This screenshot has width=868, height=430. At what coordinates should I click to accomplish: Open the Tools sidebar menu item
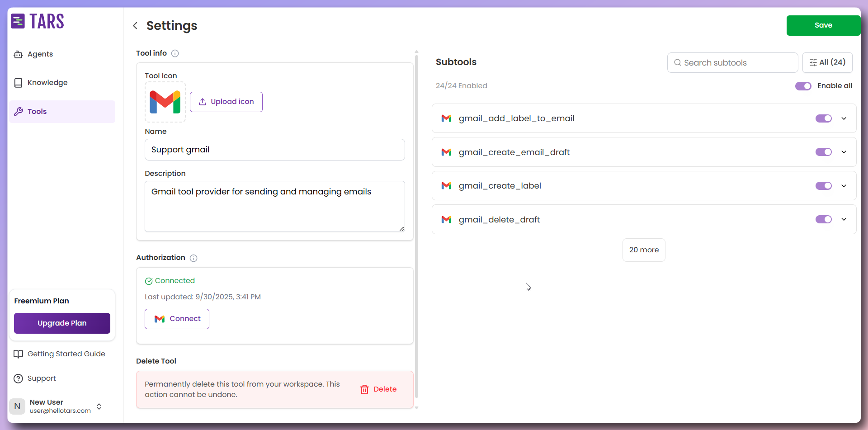point(37,111)
